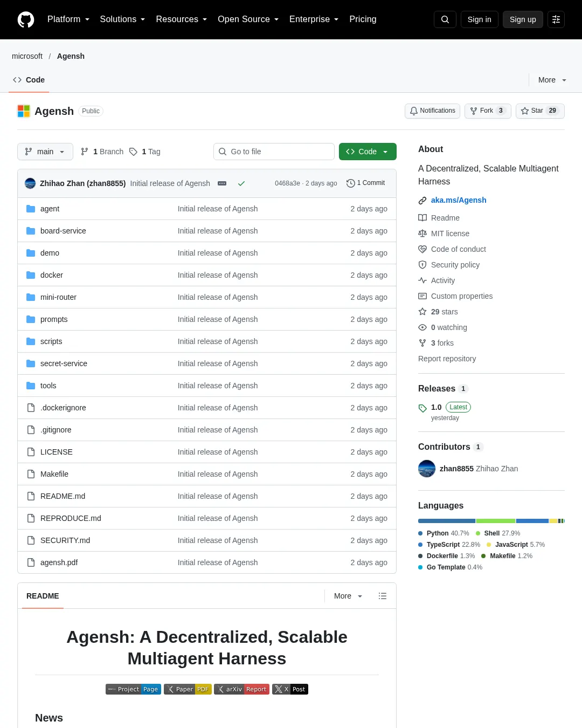Click the Python segment of languages bar
582x728 pixels.
[x=447, y=521]
